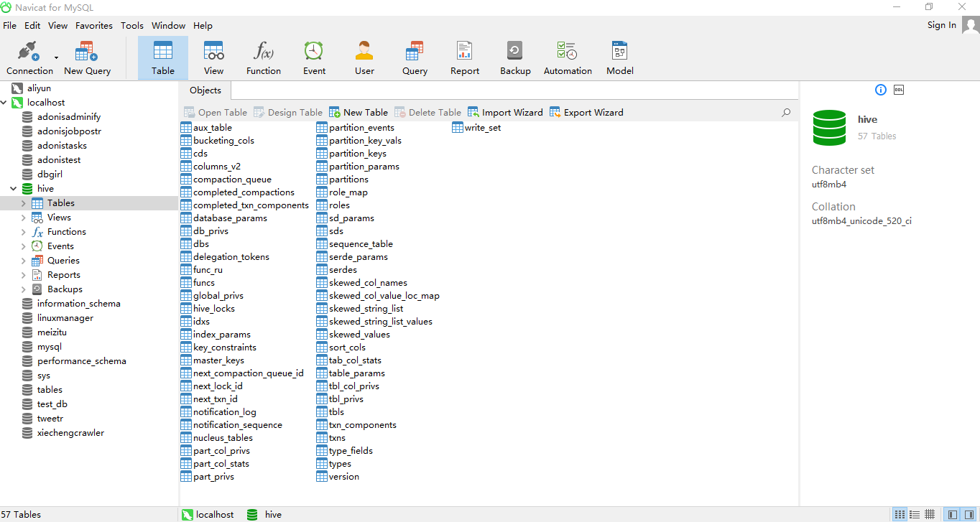The image size is (980, 522).
Task: Expand the Functions tree node
Action: click(24, 232)
